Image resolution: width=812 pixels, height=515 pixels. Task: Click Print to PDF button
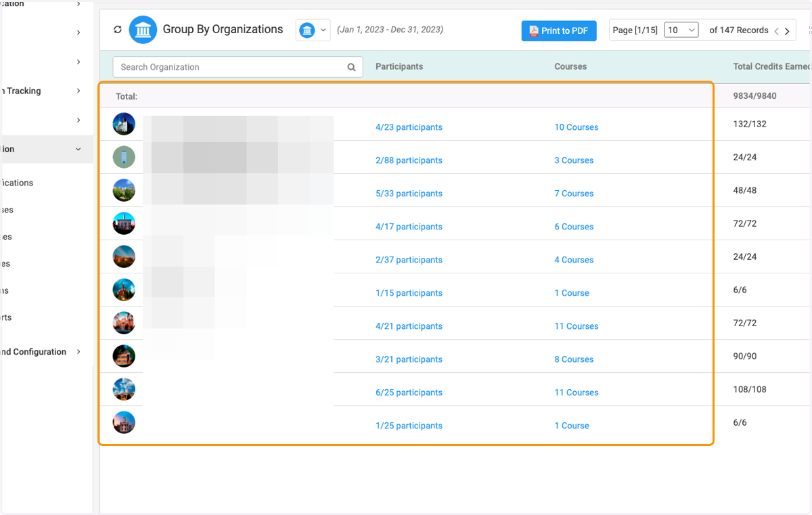coord(559,30)
